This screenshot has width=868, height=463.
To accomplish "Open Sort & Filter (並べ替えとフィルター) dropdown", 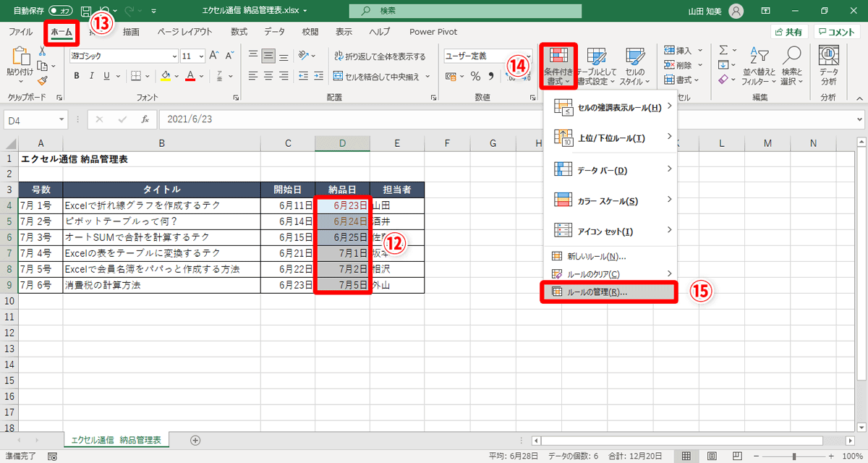I will pyautogui.click(x=758, y=67).
